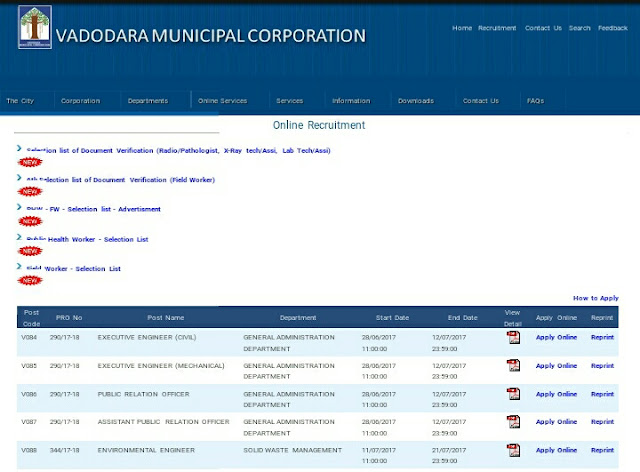Screen dimensions: 640x472
Task: Select ENVIRONMENTAL ENGINEER post name
Action: pyautogui.click(x=146, y=450)
